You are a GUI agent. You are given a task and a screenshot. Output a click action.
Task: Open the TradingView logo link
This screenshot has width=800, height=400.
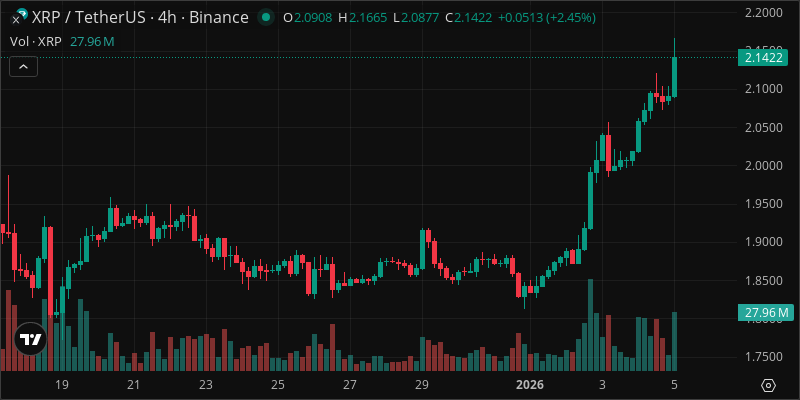tap(30, 339)
